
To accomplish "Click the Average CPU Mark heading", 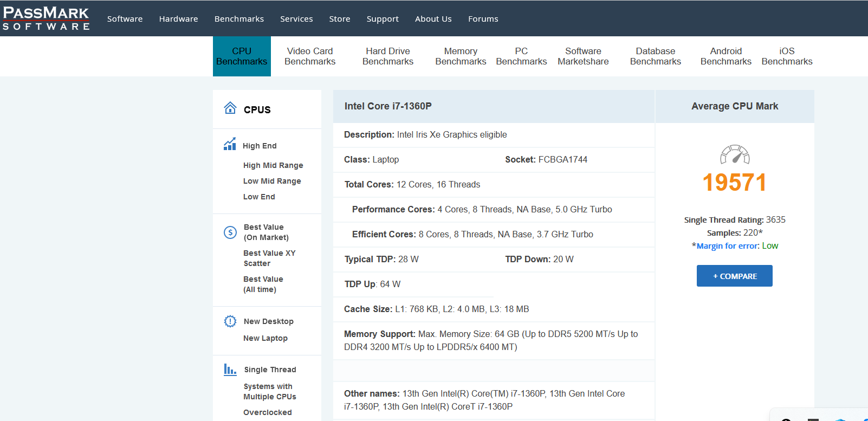I will (x=735, y=106).
